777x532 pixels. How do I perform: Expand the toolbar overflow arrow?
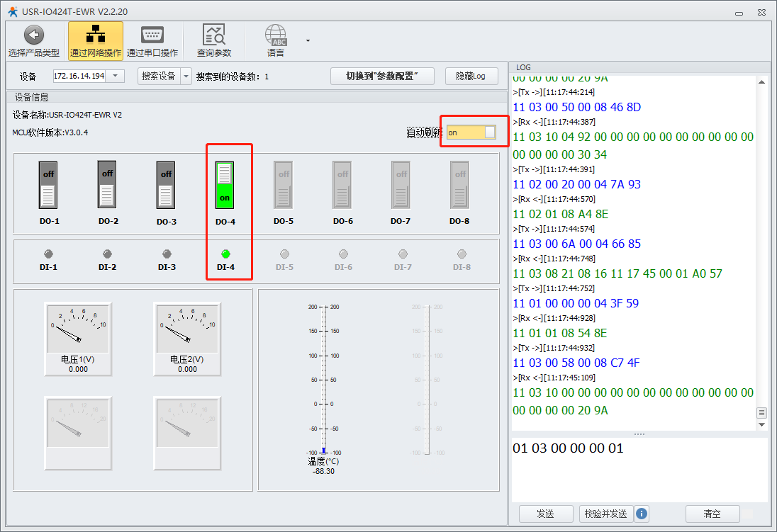[x=308, y=40]
